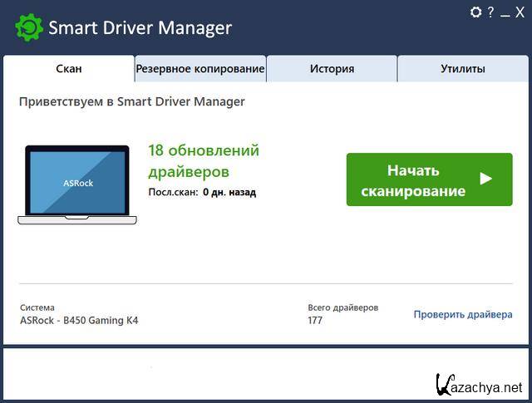This screenshot has width=532, height=403.
Task: Select the История tab
Action: click(332, 69)
